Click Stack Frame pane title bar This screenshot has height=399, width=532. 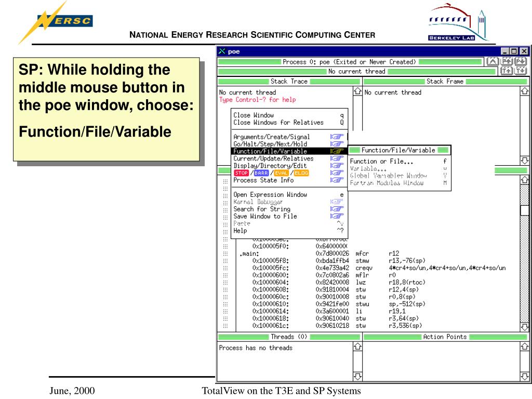pos(445,82)
